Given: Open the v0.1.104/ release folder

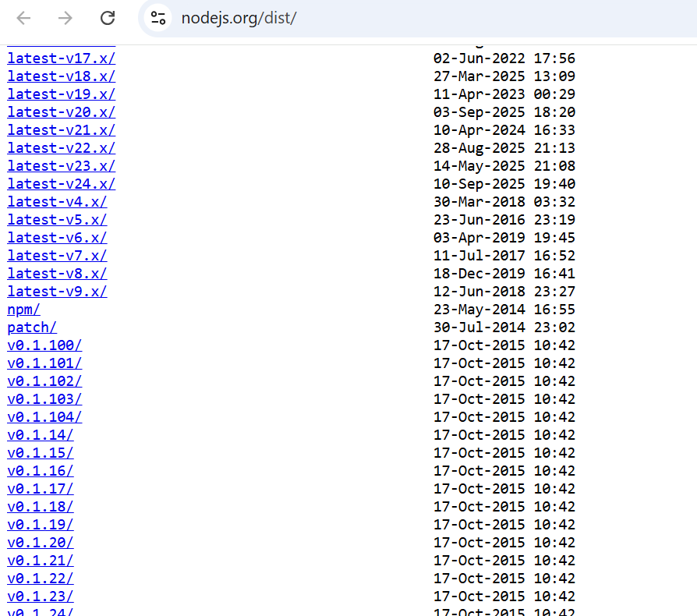Looking at the screenshot, I should 44,417.
